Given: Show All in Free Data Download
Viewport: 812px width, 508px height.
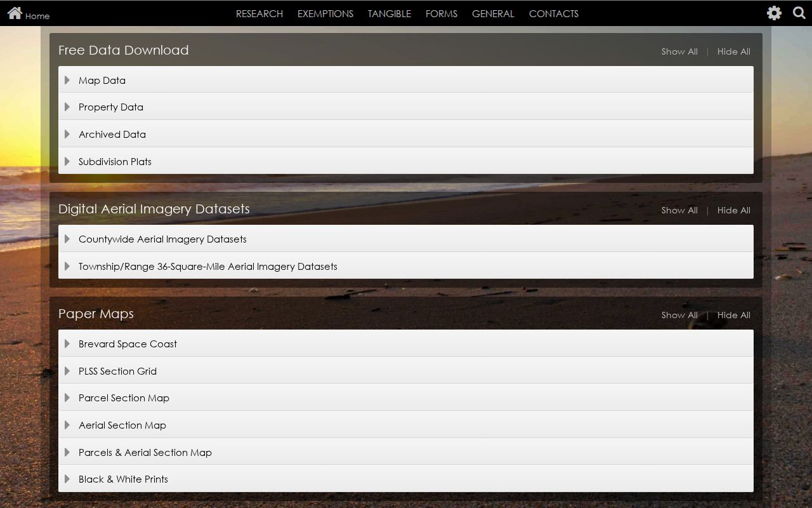Looking at the screenshot, I should click(x=679, y=51).
